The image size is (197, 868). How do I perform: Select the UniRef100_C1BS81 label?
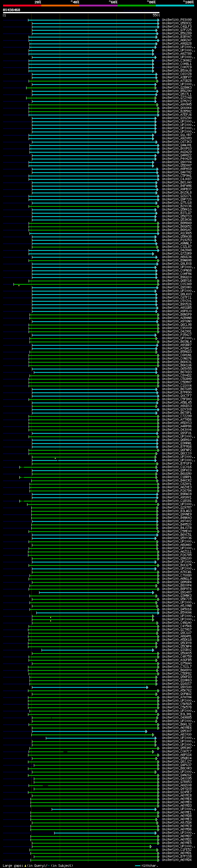pos(177,501)
